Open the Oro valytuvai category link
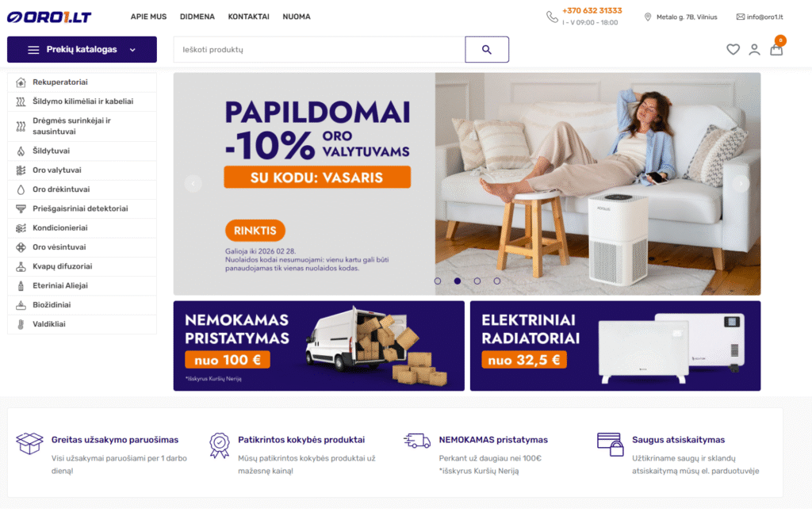This screenshot has height=512, width=812. (57, 170)
